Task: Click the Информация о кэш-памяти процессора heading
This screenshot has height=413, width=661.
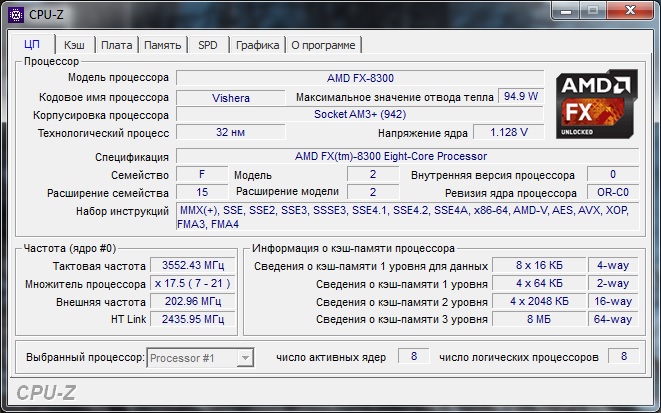Action: pyautogui.click(x=353, y=248)
